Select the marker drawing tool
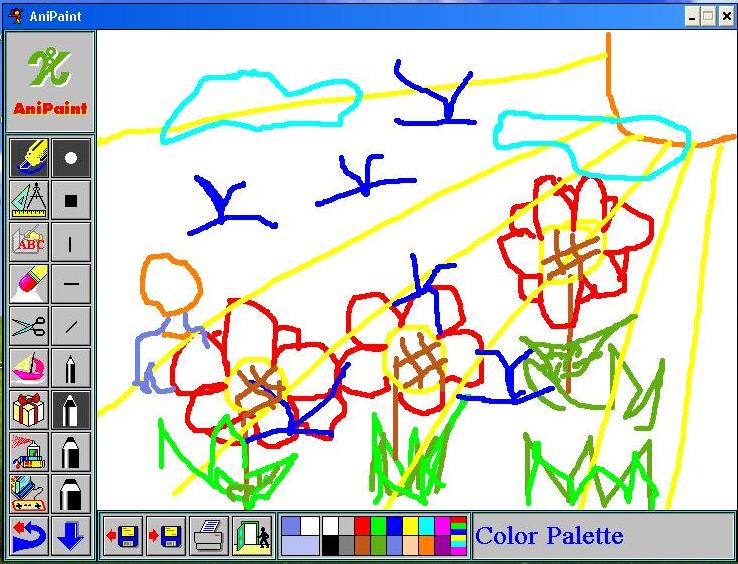 [29, 158]
